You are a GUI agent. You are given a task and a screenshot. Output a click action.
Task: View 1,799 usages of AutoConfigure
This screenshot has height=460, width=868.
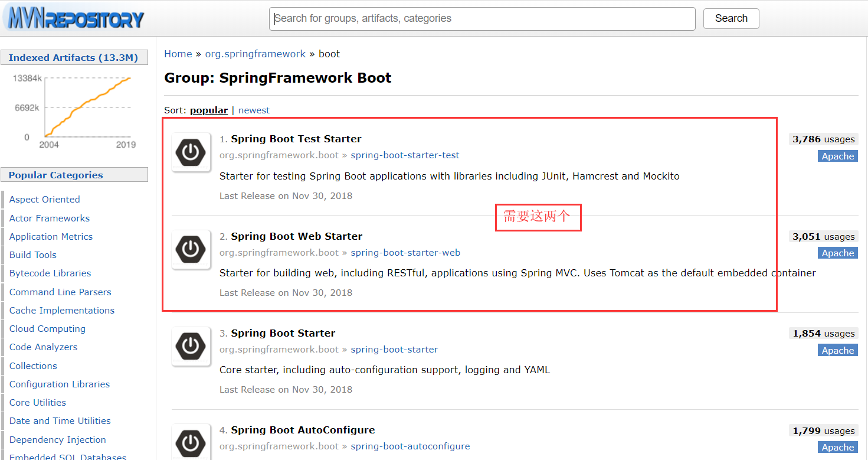click(x=824, y=431)
